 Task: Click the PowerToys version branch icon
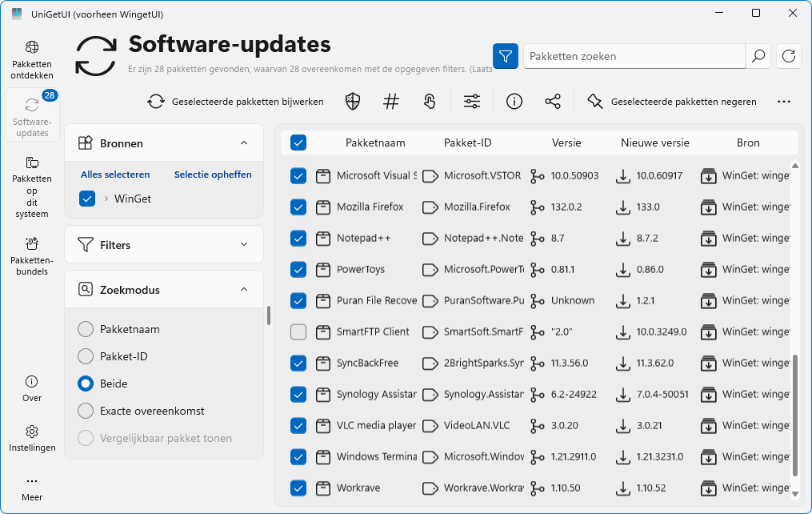[538, 270]
